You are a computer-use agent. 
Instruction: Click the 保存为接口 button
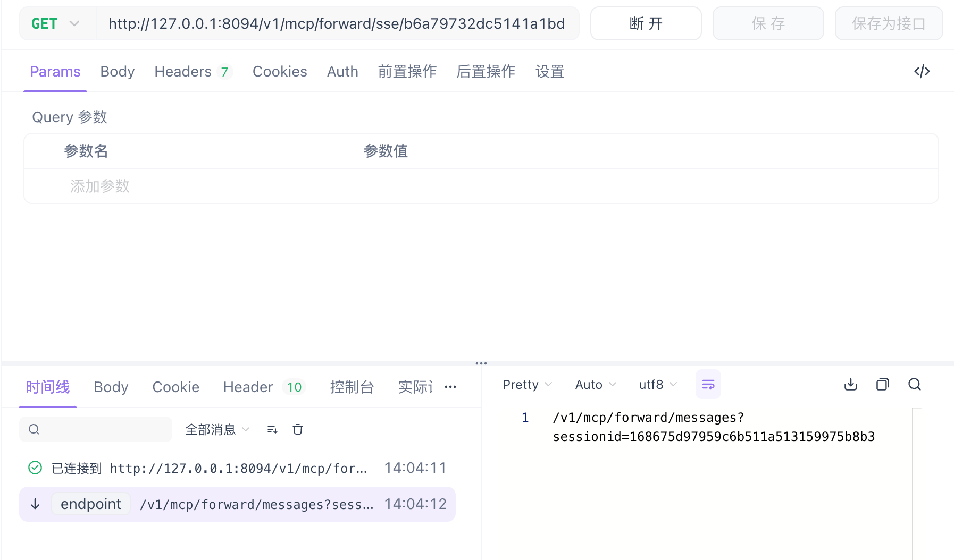pyautogui.click(x=888, y=24)
